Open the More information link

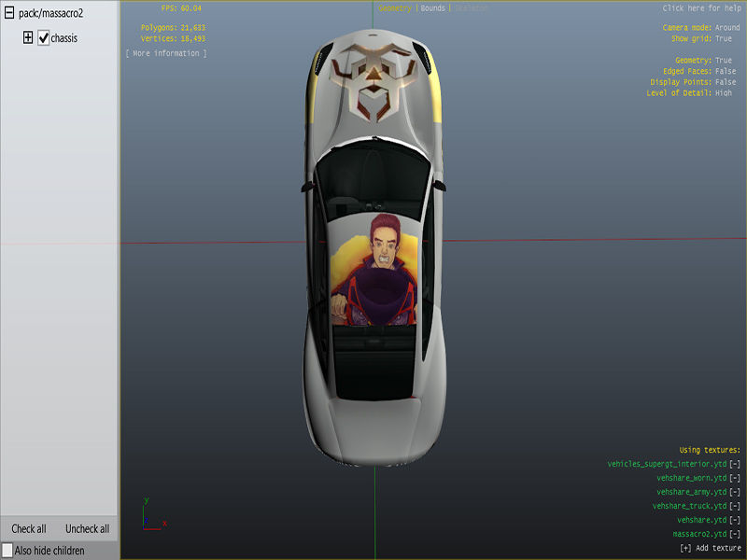tap(166, 53)
